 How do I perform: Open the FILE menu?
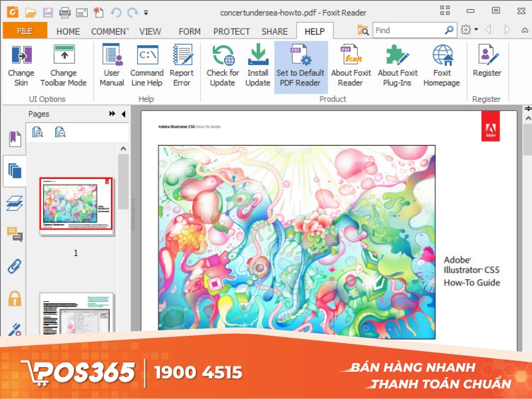[25, 31]
